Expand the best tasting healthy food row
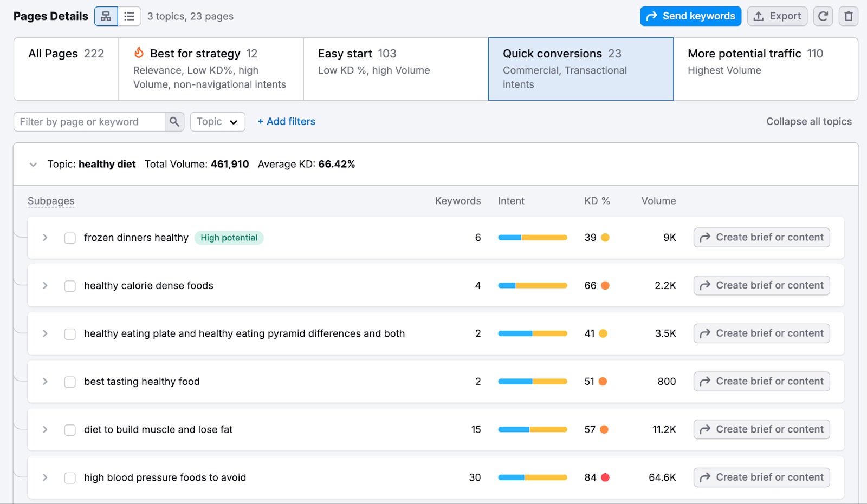The height and width of the screenshot is (504, 867). pyautogui.click(x=45, y=382)
